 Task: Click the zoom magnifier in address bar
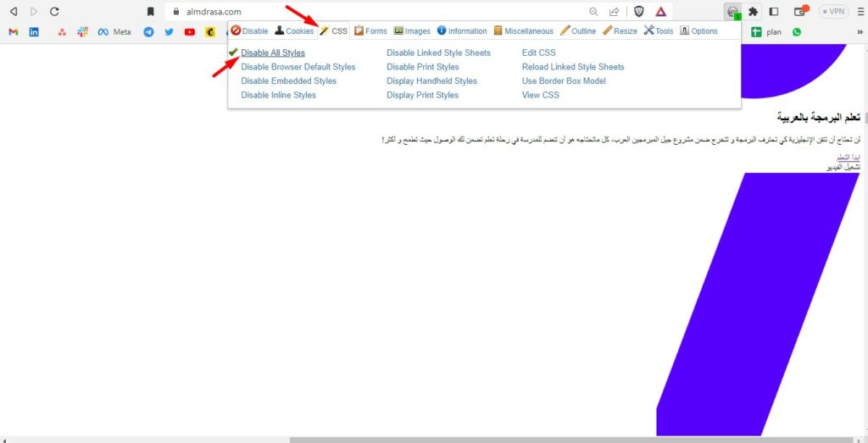pyautogui.click(x=593, y=11)
